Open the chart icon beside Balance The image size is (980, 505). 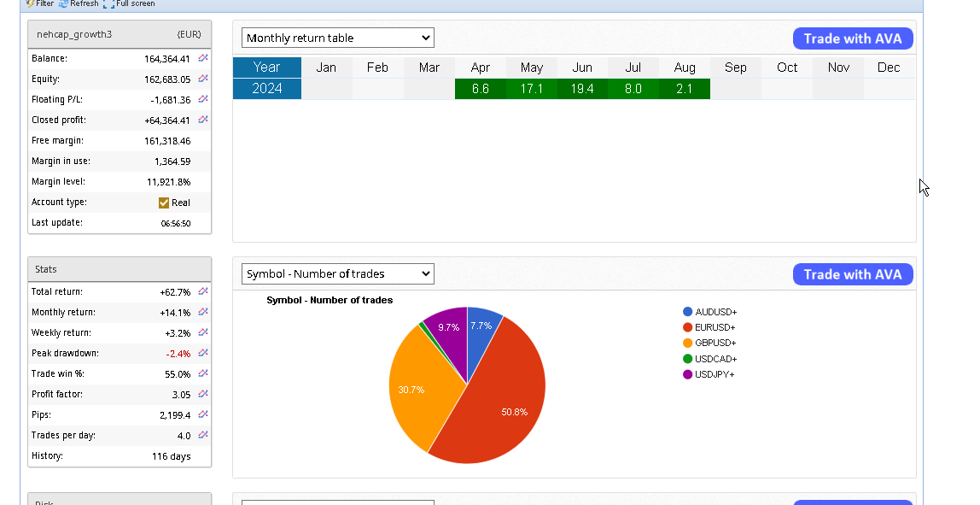point(203,58)
